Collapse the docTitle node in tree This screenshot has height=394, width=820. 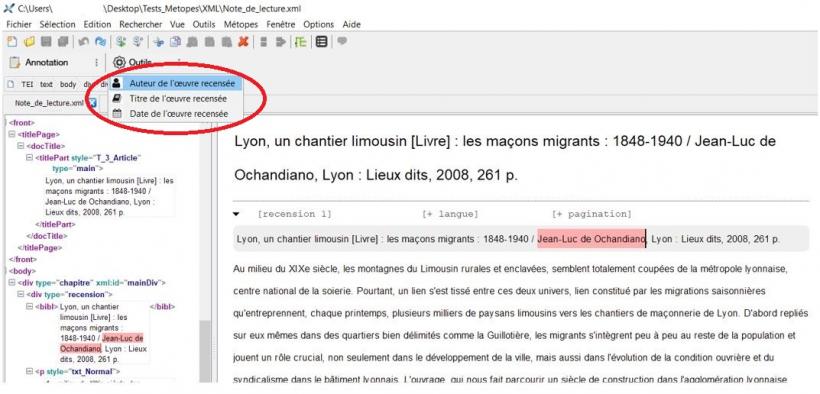21,146
